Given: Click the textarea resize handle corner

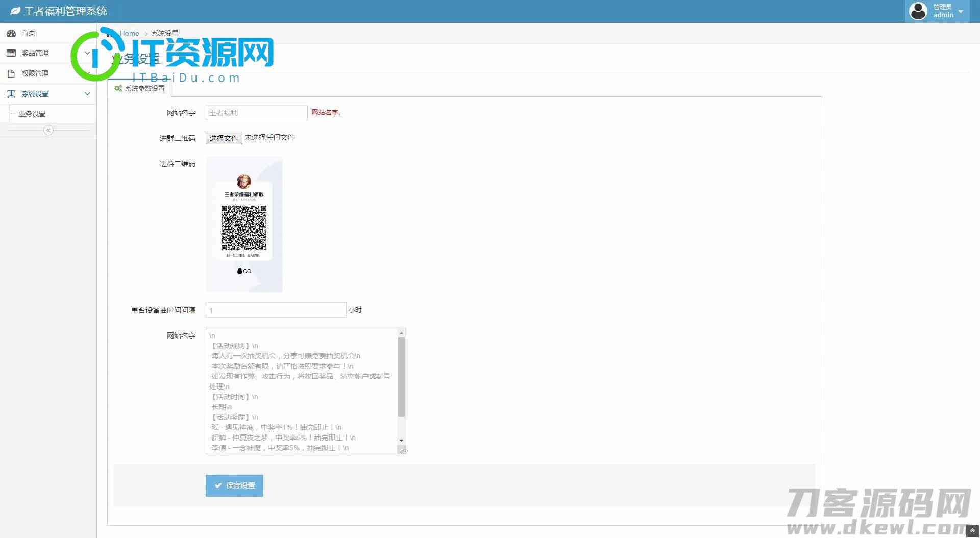Looking at the screenshot, I should coord(402,450).
